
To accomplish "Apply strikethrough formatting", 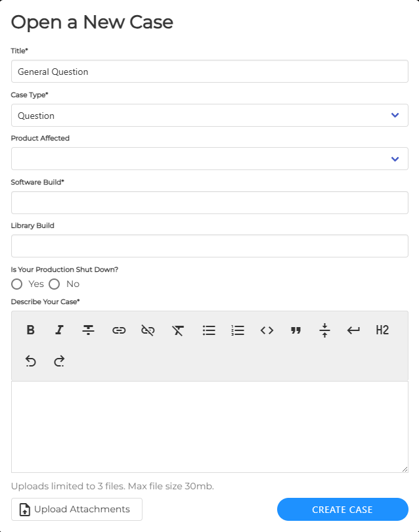I will point(88,330).
